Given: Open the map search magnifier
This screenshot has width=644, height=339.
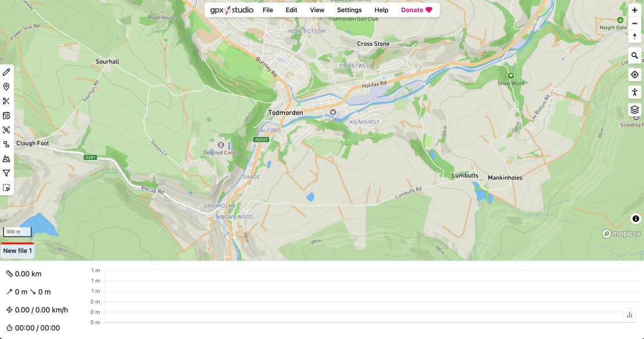Looking at the screenshot, I should [x=635, y=56].
